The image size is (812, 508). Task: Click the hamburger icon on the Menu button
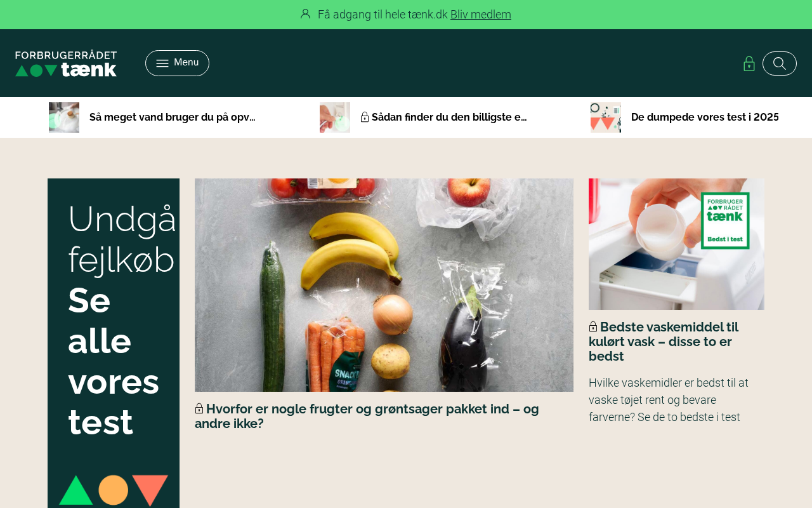pos(162,63)
